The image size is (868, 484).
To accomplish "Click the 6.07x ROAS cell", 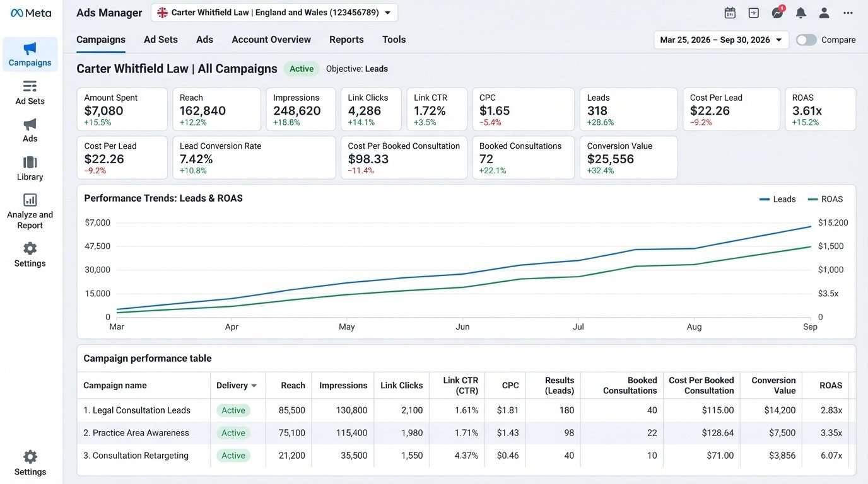I will (831, 456).
